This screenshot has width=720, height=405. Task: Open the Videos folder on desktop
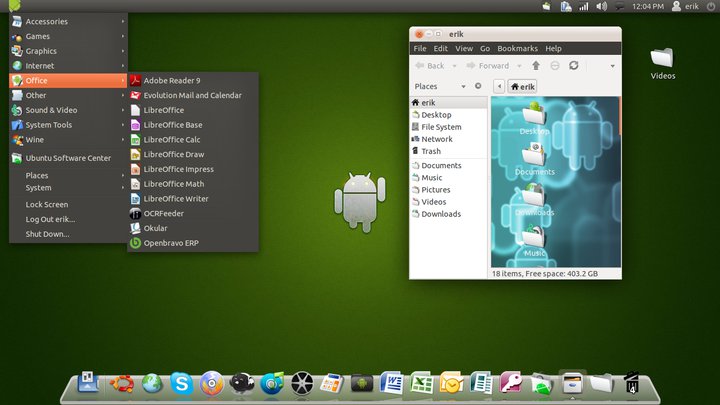(x=662, y=64)
